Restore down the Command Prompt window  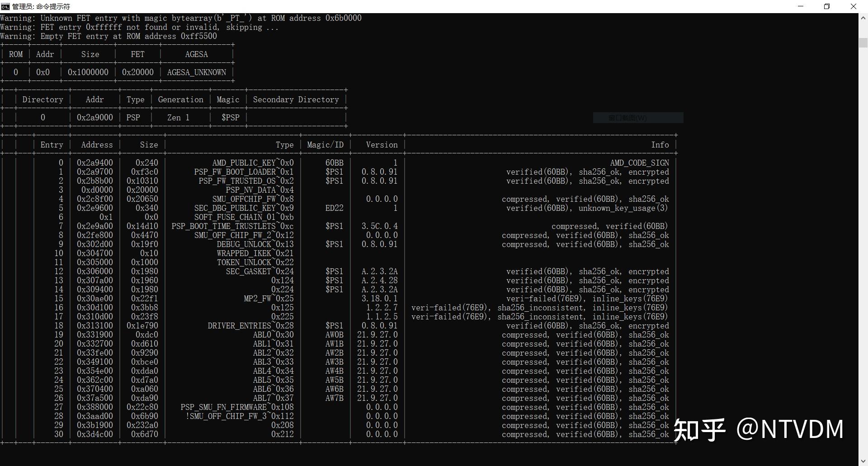click(x=827, y=6)
